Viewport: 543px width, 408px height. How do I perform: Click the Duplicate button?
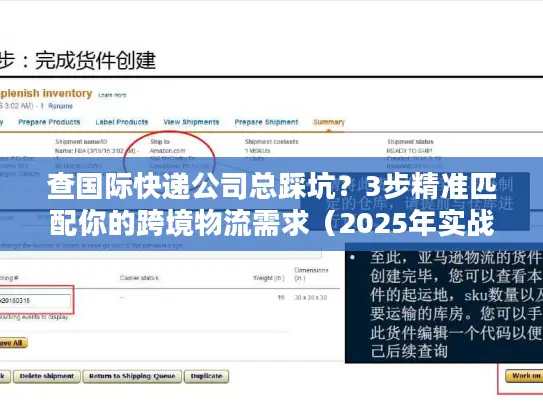point(206,376)
